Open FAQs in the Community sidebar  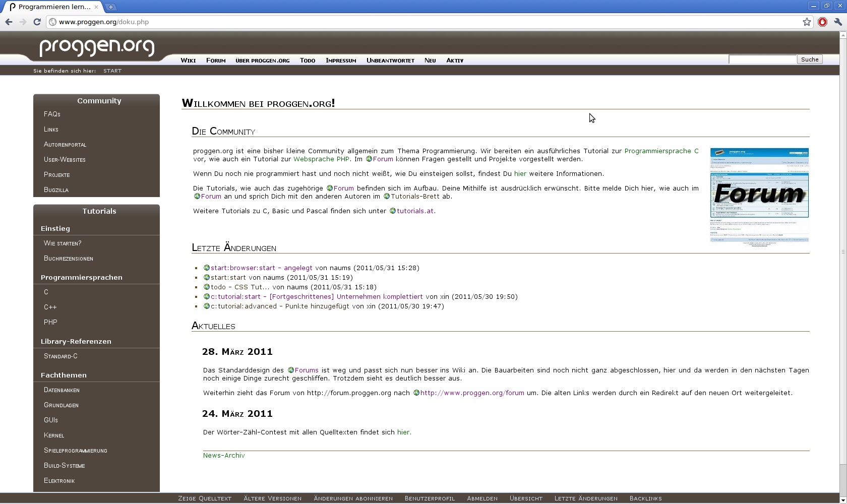52,114
